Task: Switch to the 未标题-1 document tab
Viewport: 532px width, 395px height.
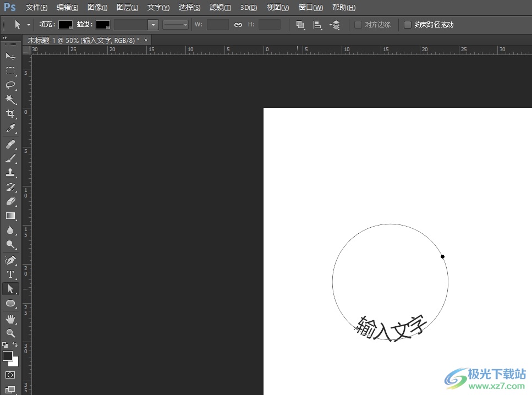Action: pyautogui.click(x=83, y=40)
